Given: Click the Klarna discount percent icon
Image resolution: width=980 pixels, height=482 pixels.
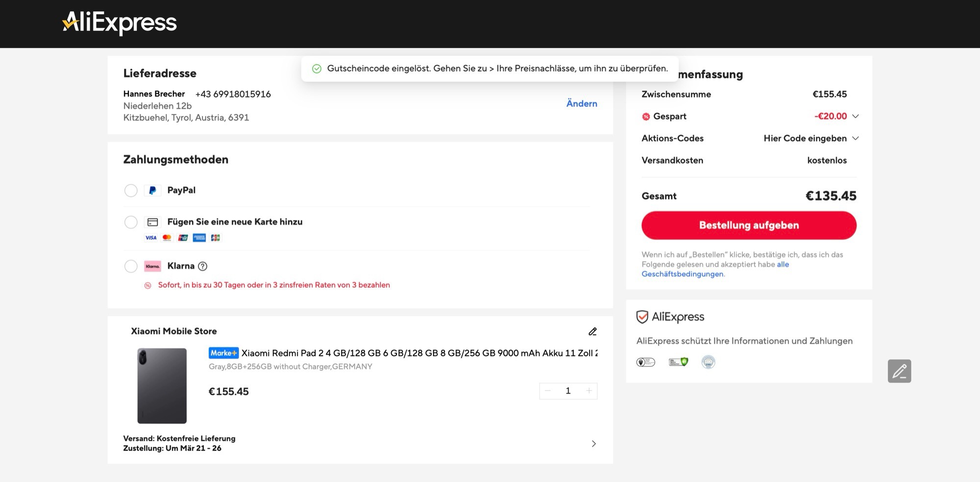Looking at the screenshot, I should 147,286.
